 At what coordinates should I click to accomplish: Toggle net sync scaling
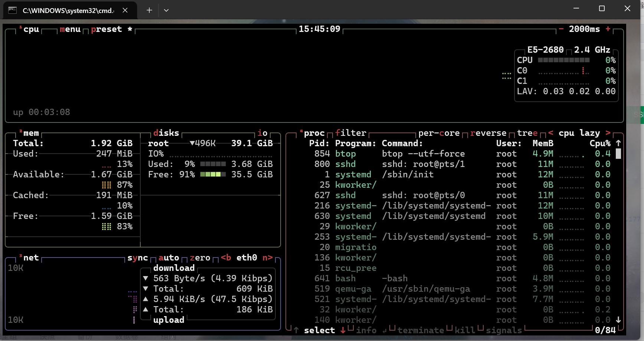pos(138,258)
